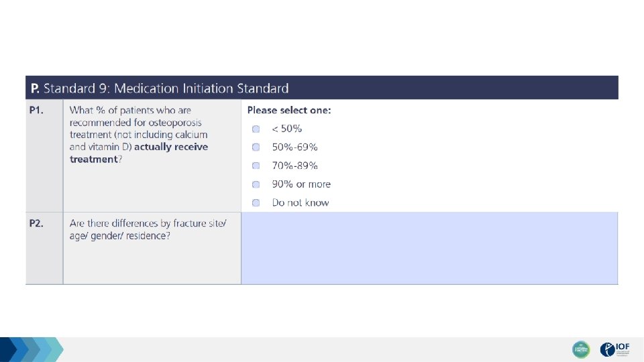Select "90% or more" radio button
The height and width of the screenshot is (362, 644).
pos(256,184)
